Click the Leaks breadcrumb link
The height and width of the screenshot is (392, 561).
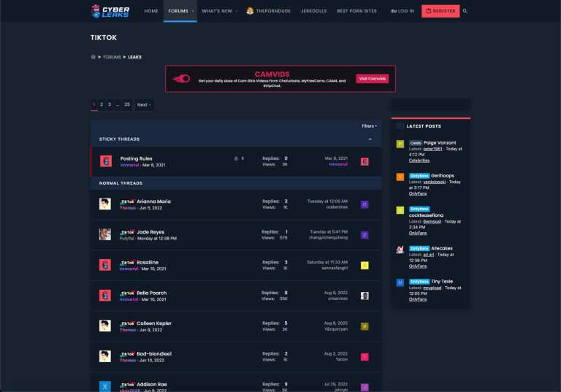(134, 57)
